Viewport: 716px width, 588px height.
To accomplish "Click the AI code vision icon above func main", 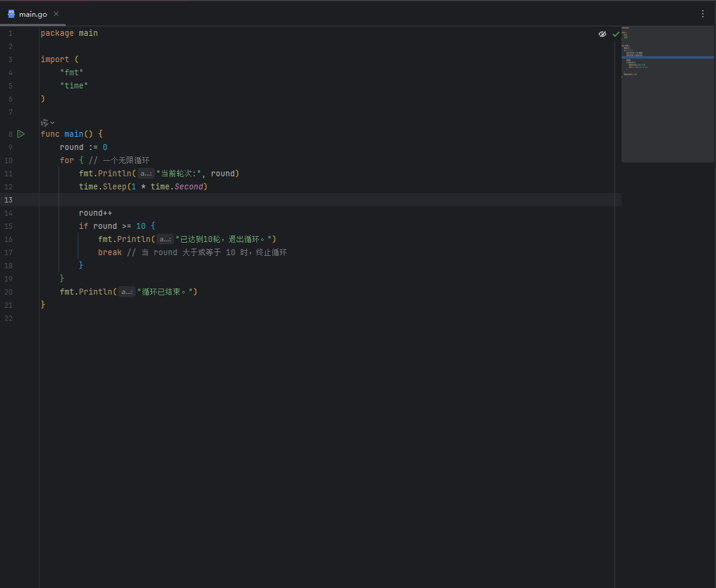I will pos(43,122).
